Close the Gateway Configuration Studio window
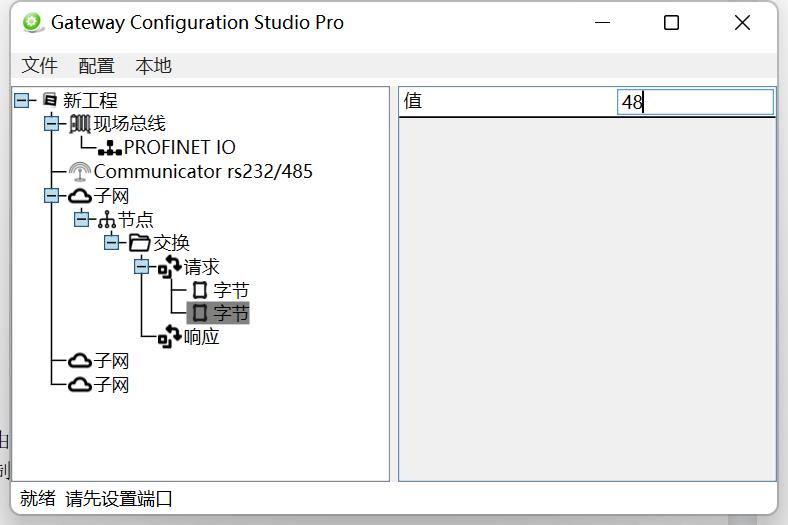 (742, 23)
